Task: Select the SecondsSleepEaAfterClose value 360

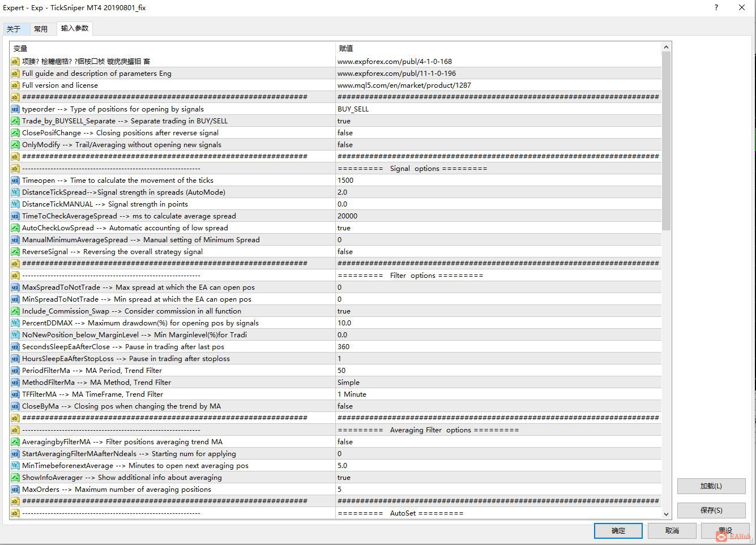Action: (x=344, y=347)
